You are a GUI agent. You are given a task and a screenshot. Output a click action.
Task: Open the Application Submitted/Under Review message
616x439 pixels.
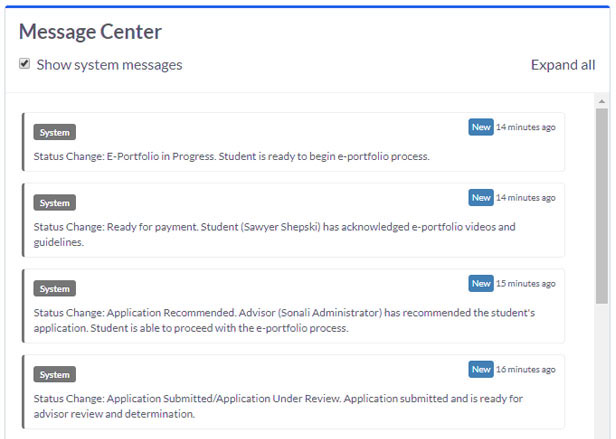pyautogui.click(x=293, y=392)
